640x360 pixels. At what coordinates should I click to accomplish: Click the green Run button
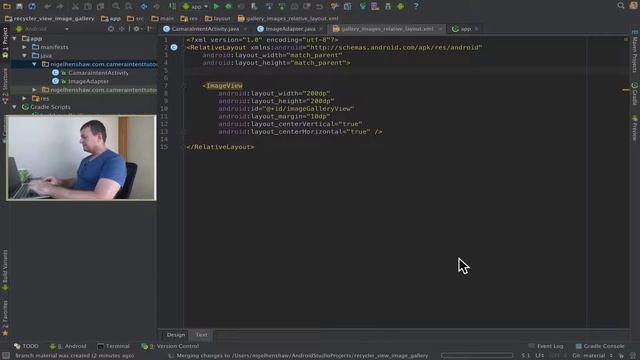coord(216,7)
